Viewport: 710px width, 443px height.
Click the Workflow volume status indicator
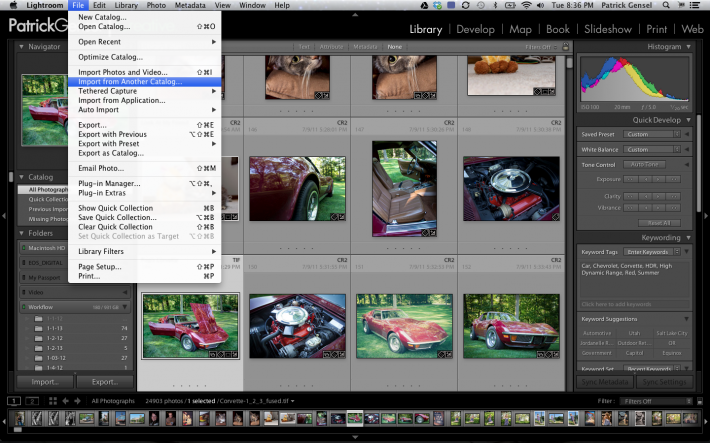[x=24, y=307]
